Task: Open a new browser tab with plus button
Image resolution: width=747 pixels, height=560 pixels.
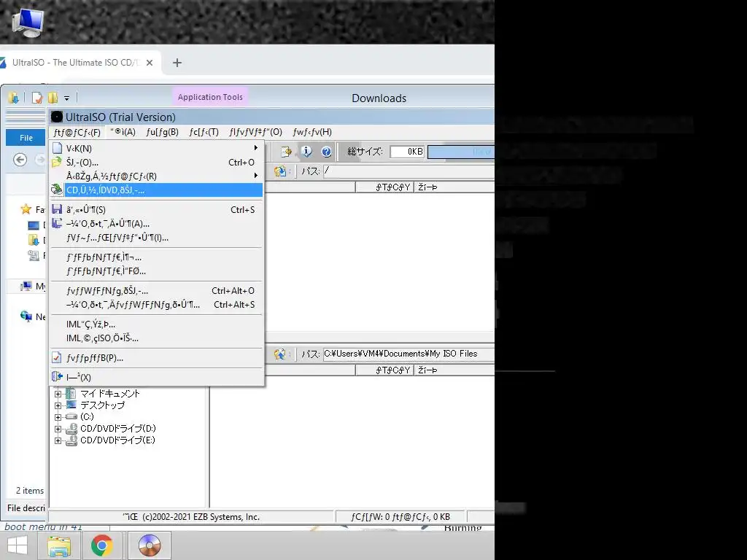Action: coord(177,63)
